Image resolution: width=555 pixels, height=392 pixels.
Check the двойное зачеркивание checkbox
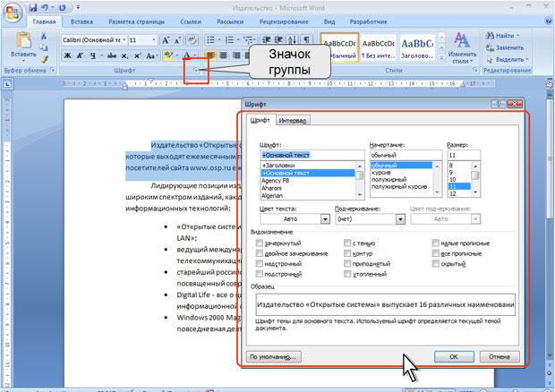(260, 253)
